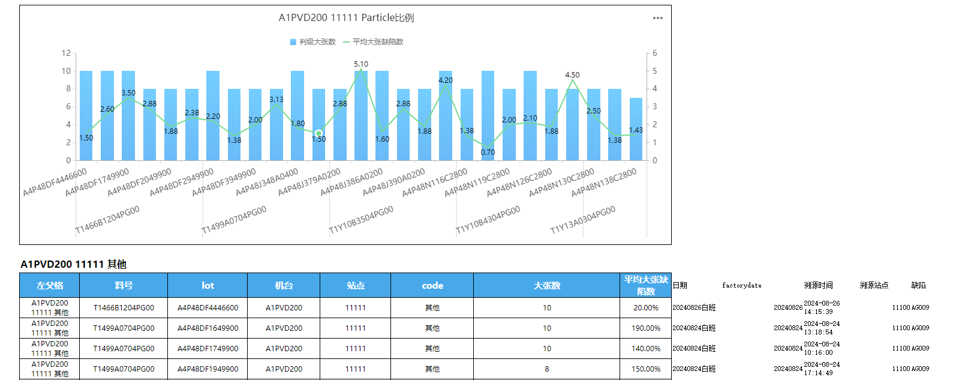Click the 2.10 data label
The image size is (980, 380).
point(530,118)
